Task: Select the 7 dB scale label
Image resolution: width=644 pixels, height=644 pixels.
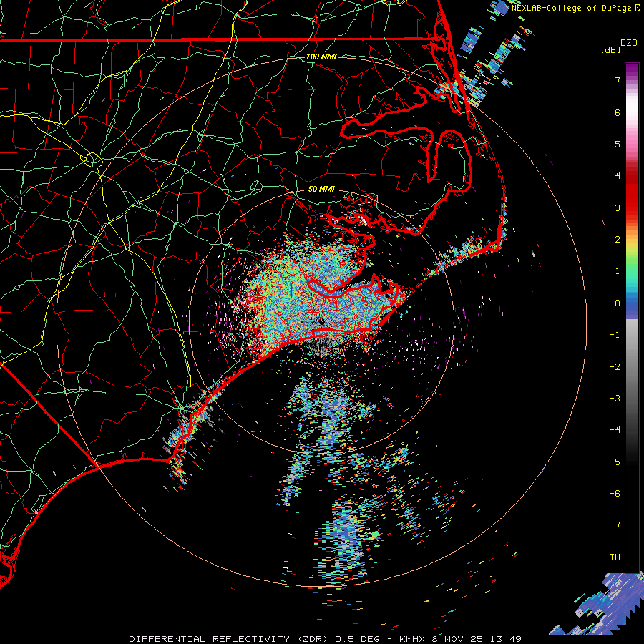Action: coord(618,80)
